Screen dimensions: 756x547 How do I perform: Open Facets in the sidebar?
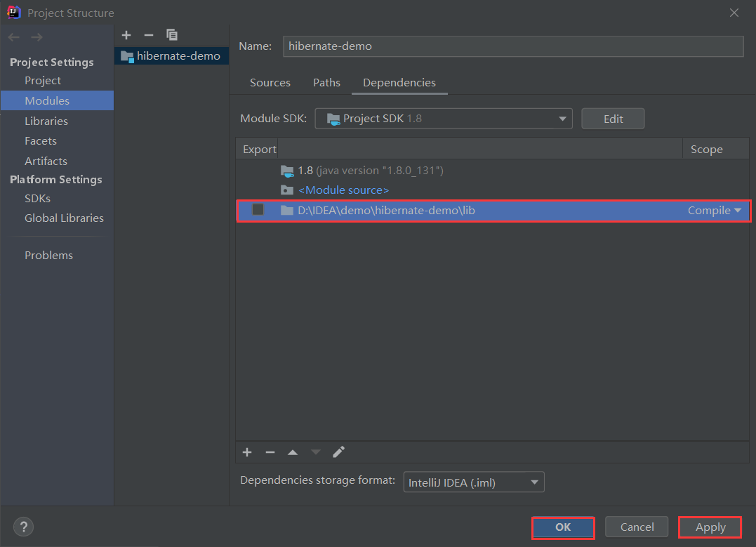coord(41,141)
